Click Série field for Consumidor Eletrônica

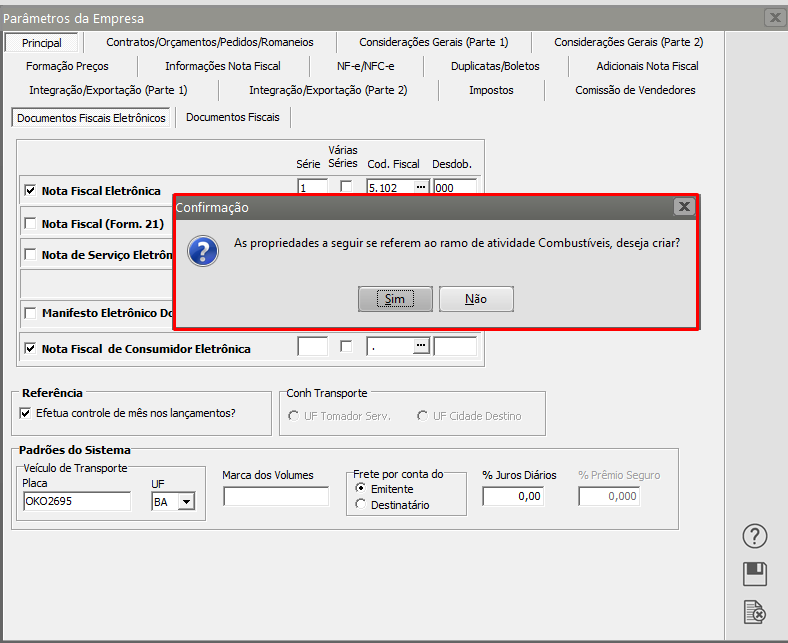click(x=312, y=346)
